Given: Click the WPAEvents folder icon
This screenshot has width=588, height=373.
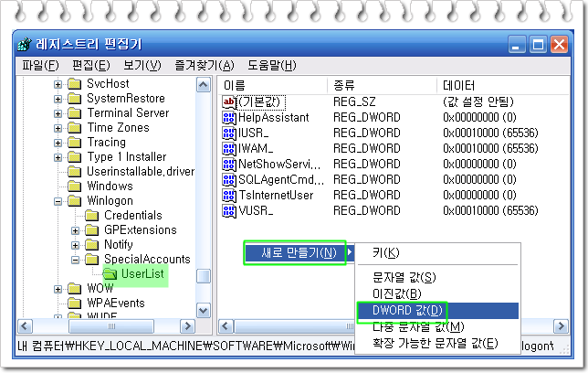Looking at the screenshot, I should pyautogui.click(x=74, y=304).
